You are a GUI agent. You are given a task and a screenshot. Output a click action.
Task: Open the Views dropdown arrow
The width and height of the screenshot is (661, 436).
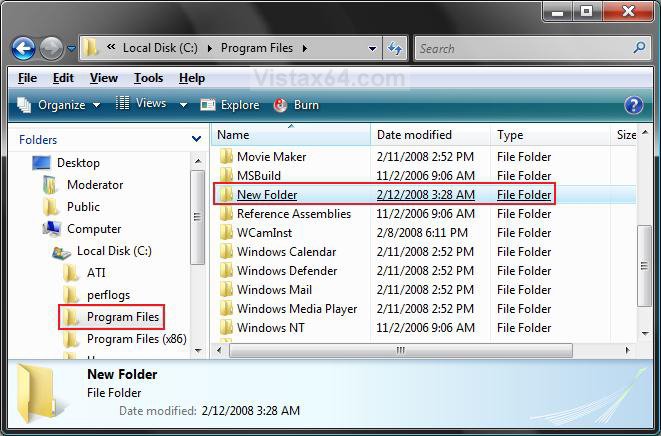183,104
